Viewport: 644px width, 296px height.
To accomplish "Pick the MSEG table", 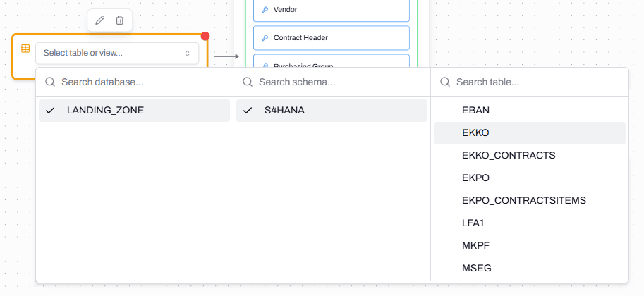I will pos(530,269).
